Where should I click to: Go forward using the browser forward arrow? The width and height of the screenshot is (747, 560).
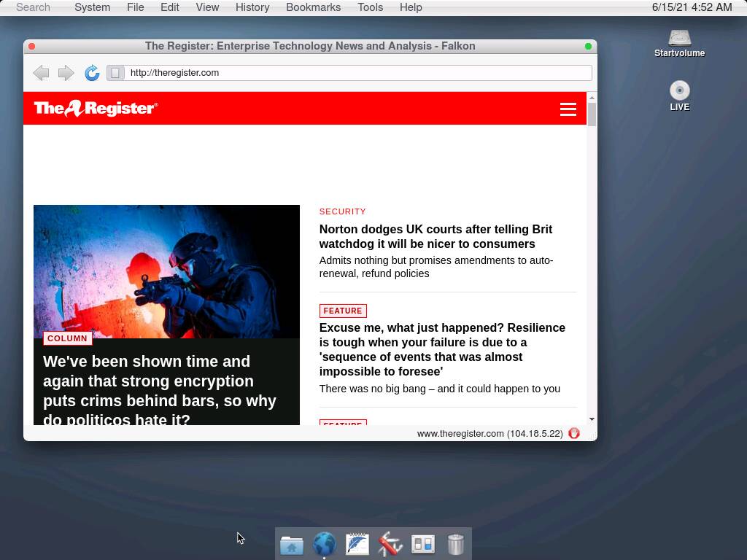tap(66, 73)
